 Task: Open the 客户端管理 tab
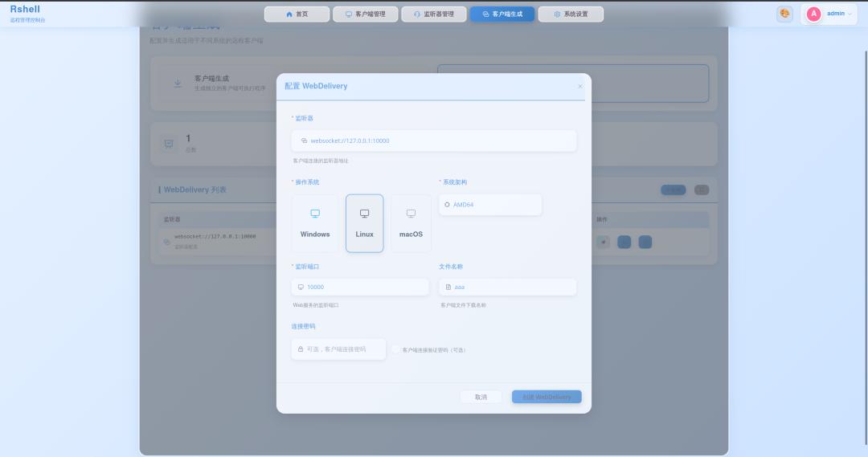366,14
